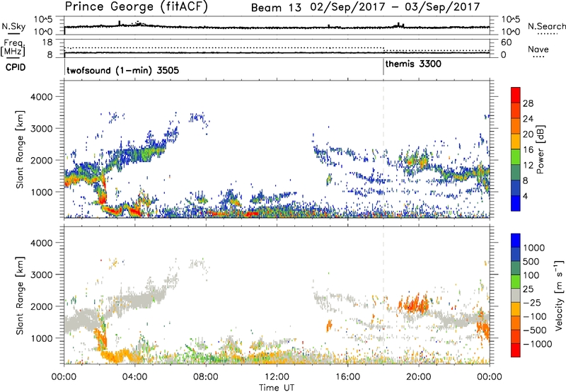Click the orange negative-velocity patch near 20:00

(x=415, y=304)
